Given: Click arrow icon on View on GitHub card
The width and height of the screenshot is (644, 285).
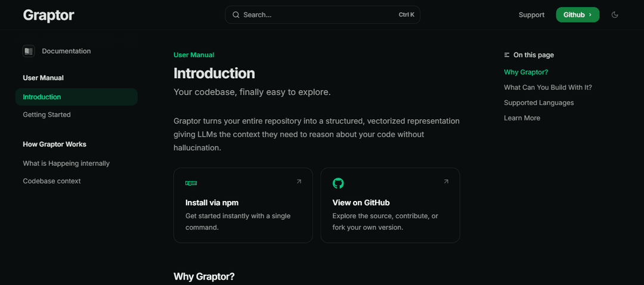Looking at the screenshot, I should click(x=446, y=181).
